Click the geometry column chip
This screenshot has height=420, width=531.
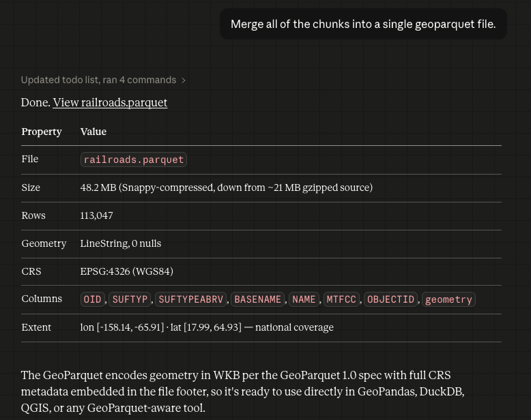(x=448, y=299)
